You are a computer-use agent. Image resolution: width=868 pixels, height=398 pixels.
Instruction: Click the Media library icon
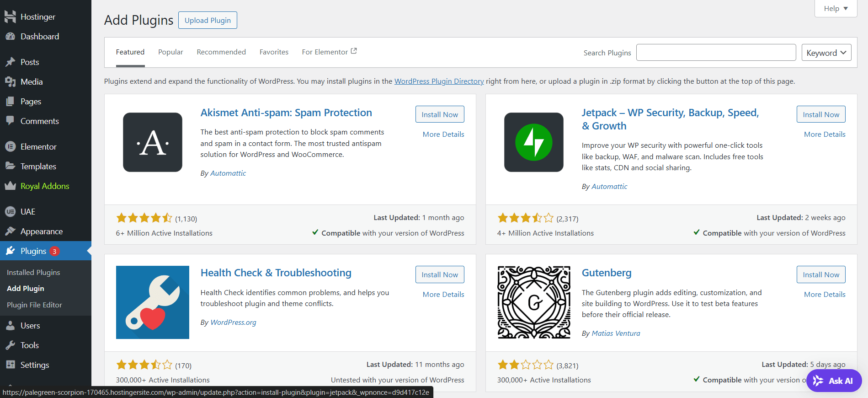(10, 82)
